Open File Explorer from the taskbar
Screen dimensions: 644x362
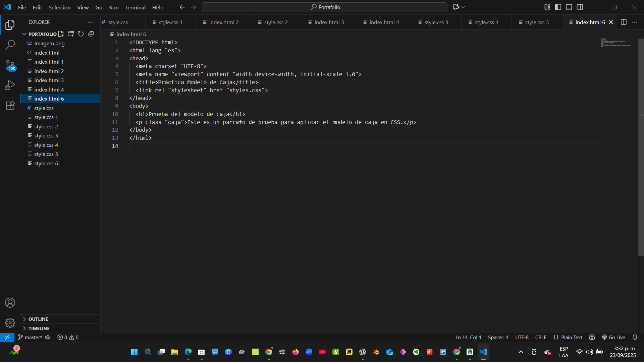[175, 352]
